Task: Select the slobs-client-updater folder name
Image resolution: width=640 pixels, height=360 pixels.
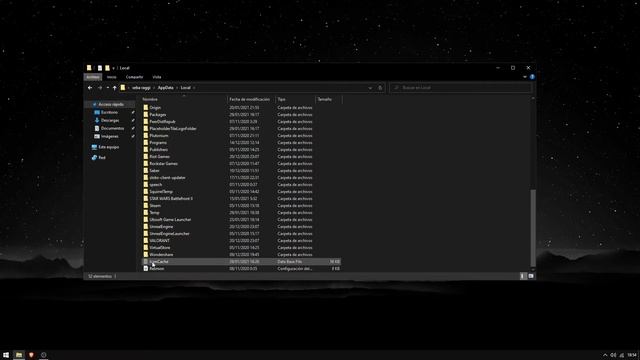Action: coord(167,178)
